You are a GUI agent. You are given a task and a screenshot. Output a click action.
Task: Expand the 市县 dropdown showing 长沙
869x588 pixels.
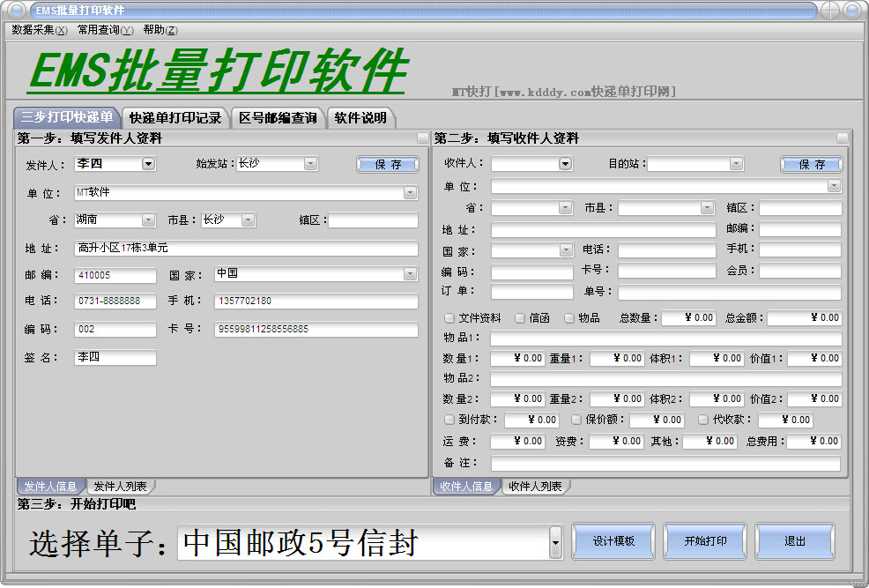tap(247, 220)
